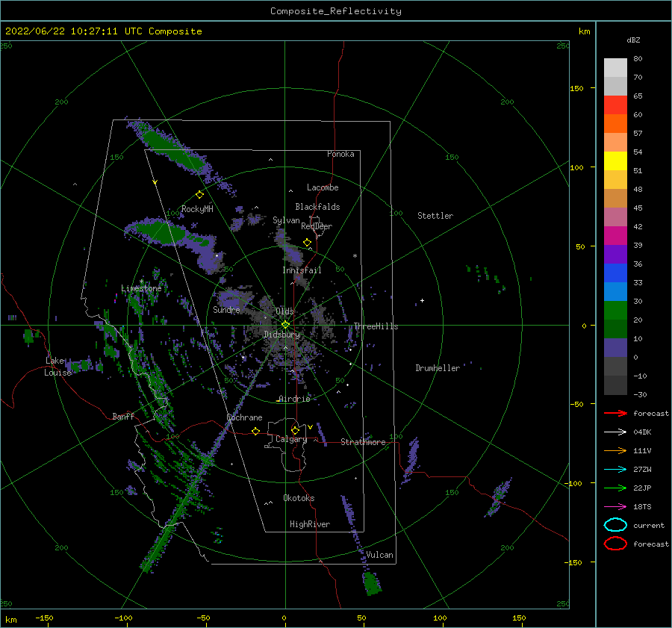Click the 33 dBZ blue color swatch

[x=615, y=273]
